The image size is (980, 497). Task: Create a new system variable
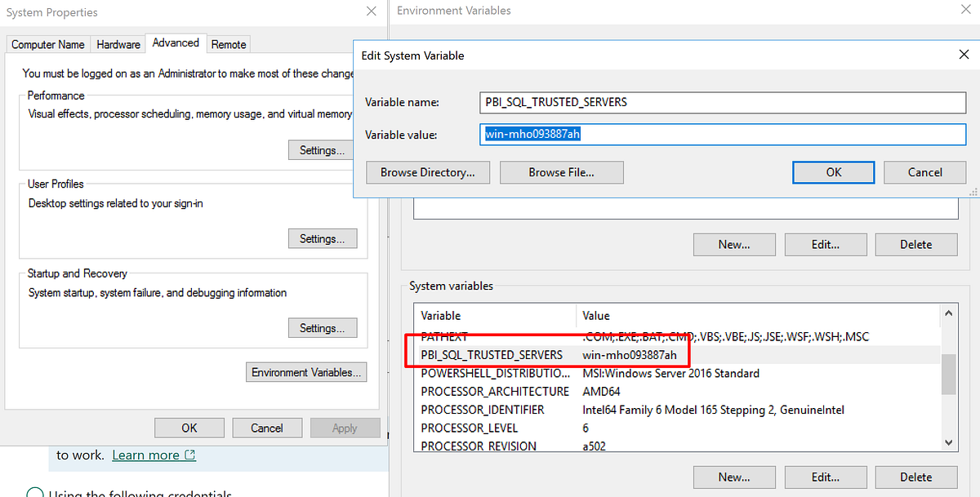point(733,477)
